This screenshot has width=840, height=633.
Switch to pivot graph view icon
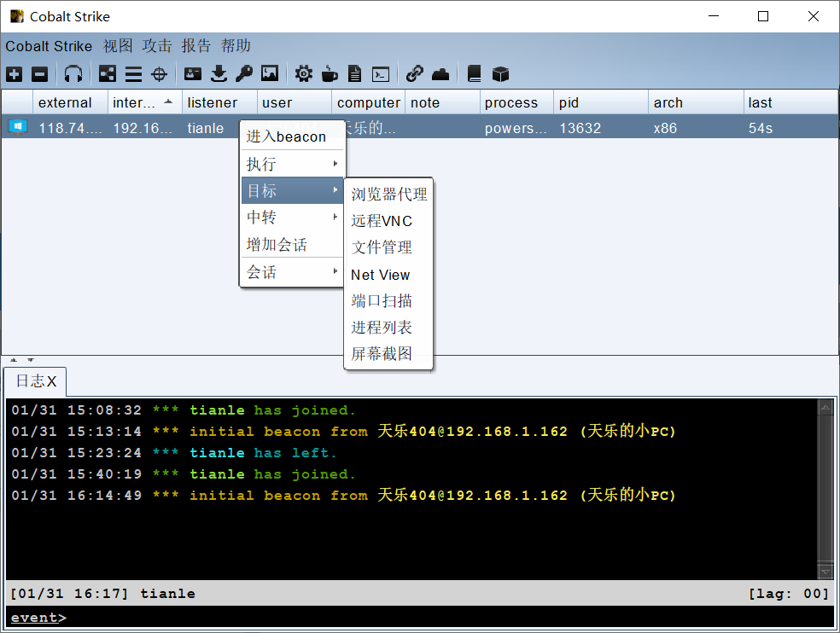click(108, 74)
